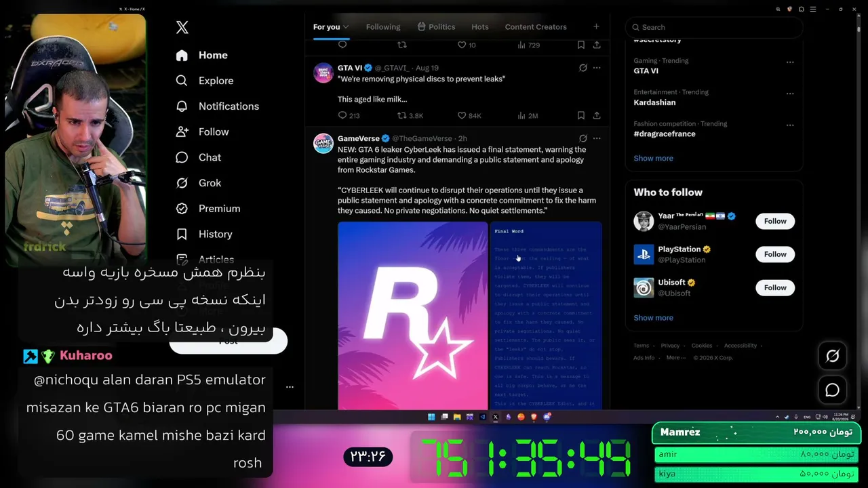Screen dimensions: 868x488
Task: Ask Grok about the GameVerse post
Action: pos(583,138)
